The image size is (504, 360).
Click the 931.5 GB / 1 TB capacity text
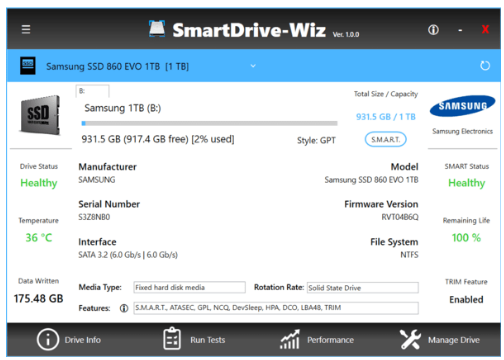click(386, 117)
